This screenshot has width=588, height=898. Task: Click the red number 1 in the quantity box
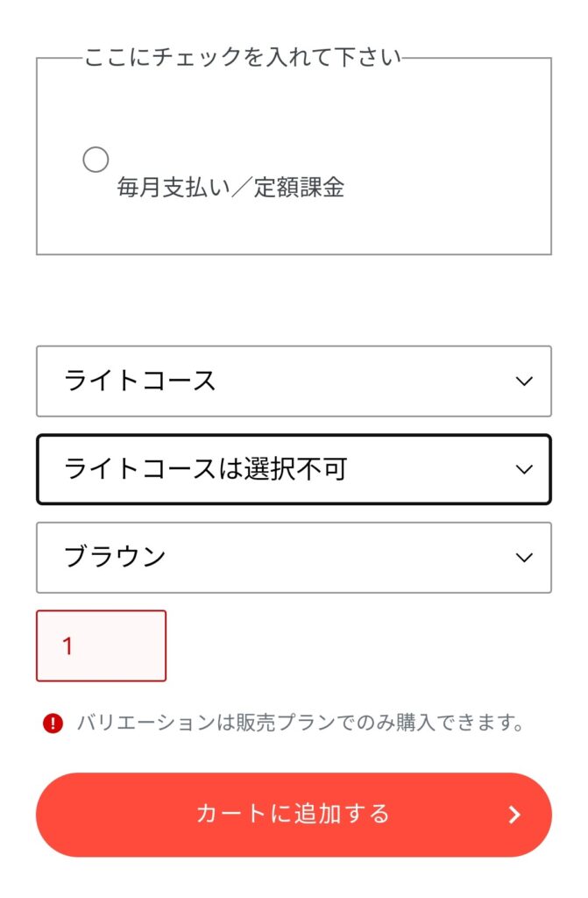coord(67,646)
